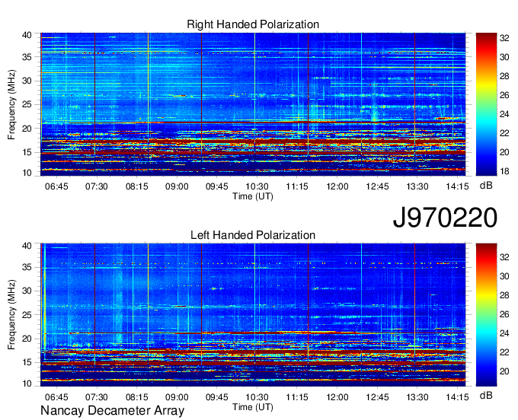Image resolution: width=518 pixels, height=420 pixels.
Task: Click 08:15 tick on left-handed time axis
Action: coord(137,396)
